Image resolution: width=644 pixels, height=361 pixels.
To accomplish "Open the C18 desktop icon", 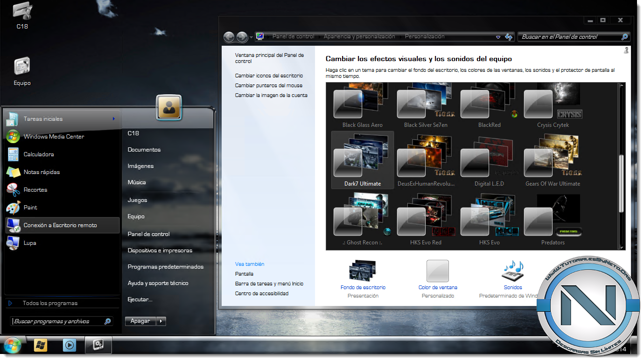I will (22, 16).
